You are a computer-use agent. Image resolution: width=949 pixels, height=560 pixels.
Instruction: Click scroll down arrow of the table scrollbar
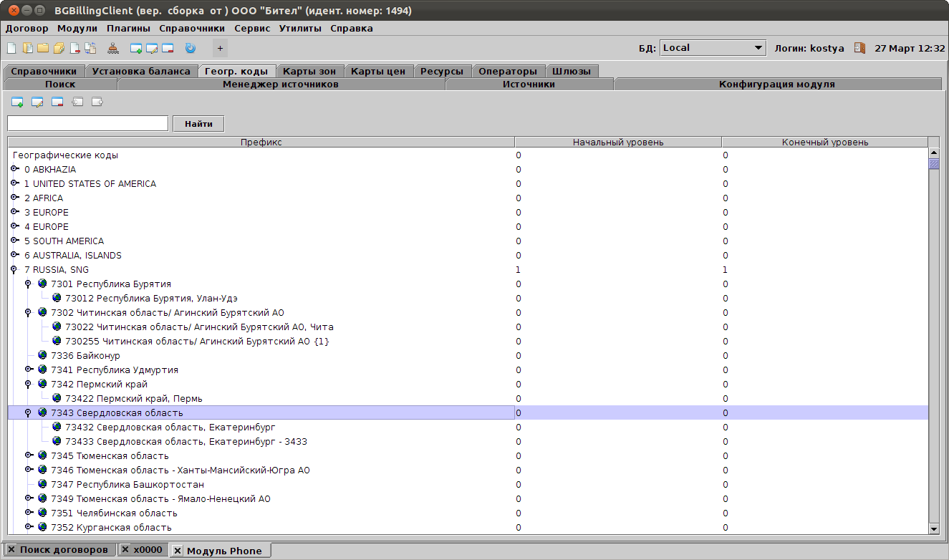pyautogui.click(x=933, y=528)
